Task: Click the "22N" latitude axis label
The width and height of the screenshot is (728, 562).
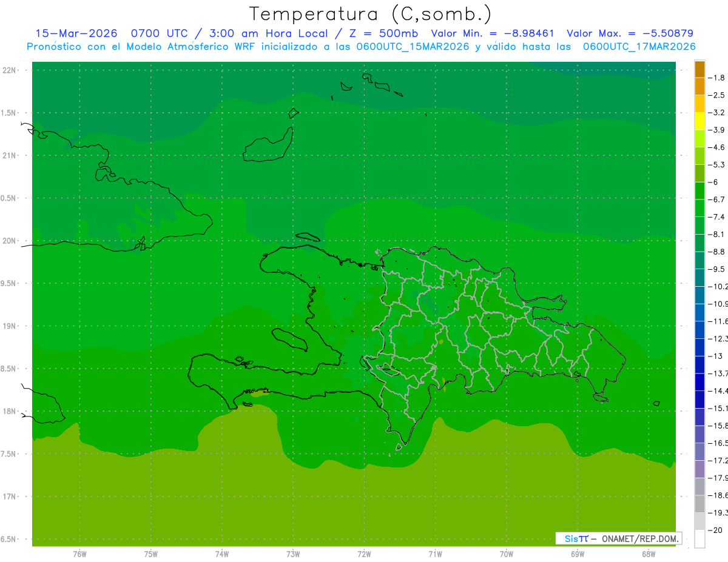Action: click(10, 70)
